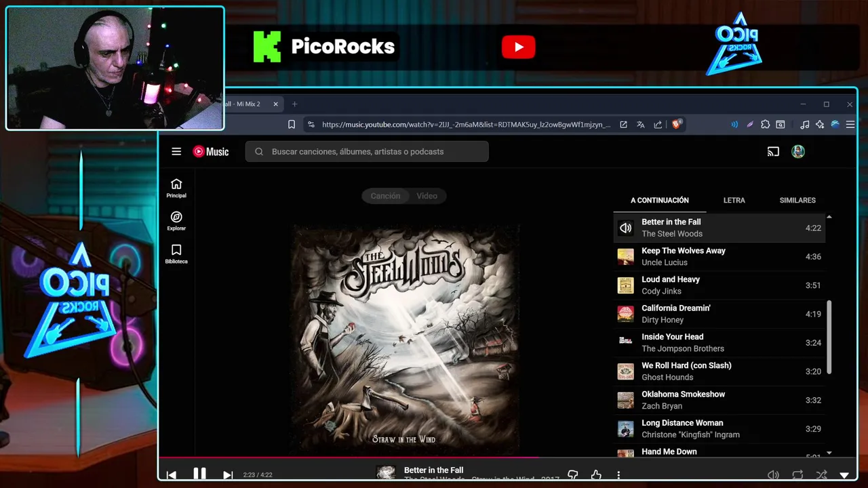Screen dimensions: 868x488
Task: Open the browser extensions puzzle icon
Action: point(766,125)
